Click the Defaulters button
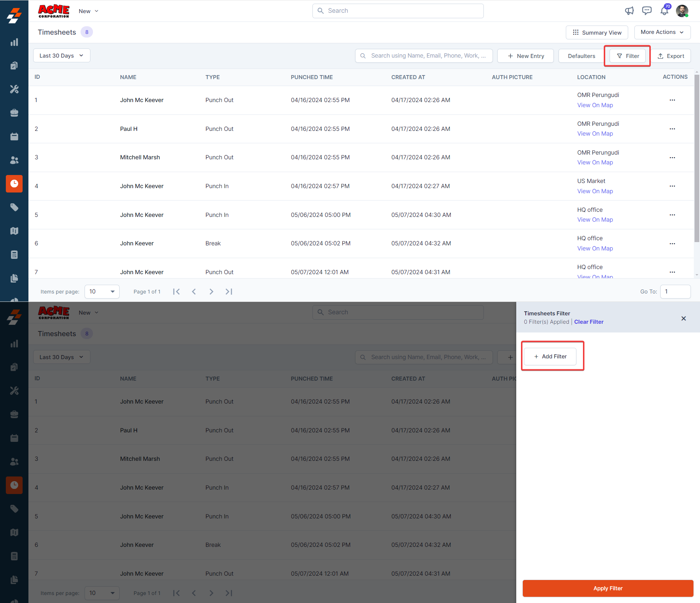 pyautogui.click(x=581, y=56)
